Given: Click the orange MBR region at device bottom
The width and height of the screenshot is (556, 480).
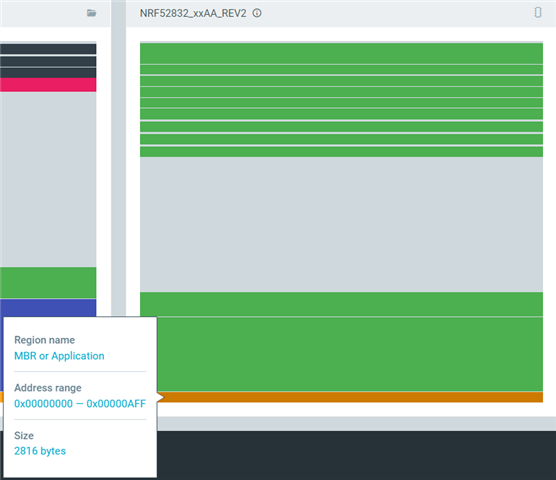Looking at the screenshot, I should tap(350, 397).
